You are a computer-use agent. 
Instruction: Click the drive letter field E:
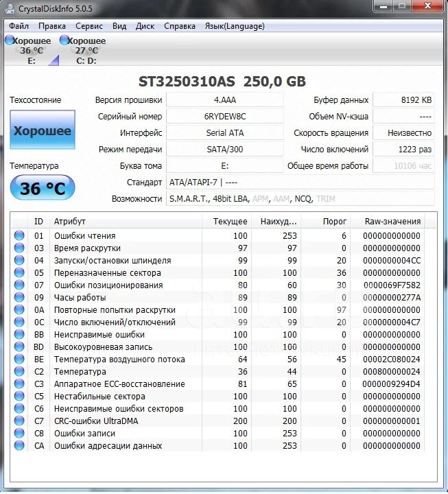click(225, 166)
